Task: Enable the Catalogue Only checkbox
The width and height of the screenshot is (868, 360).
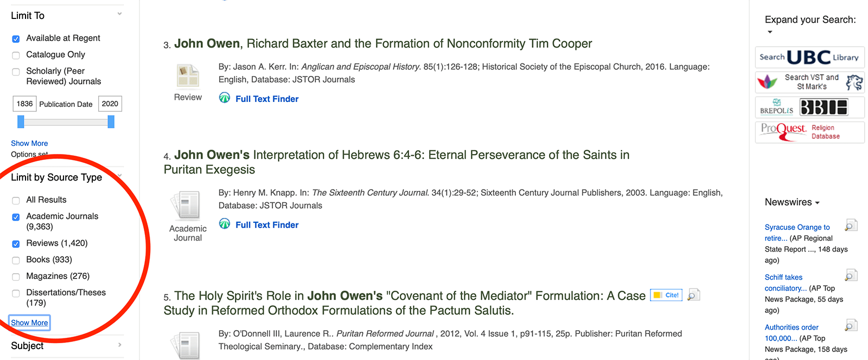Action: (16, 55)
